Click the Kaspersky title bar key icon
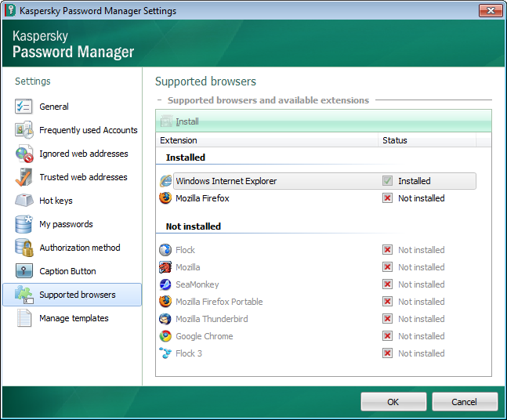 pyautogui.click(x=9, y=10)
